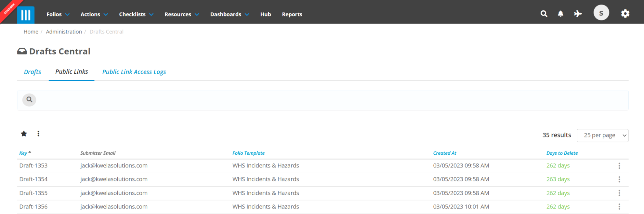Open the user avatar 'S' menu
644x214 pixels.
(601, 13)
